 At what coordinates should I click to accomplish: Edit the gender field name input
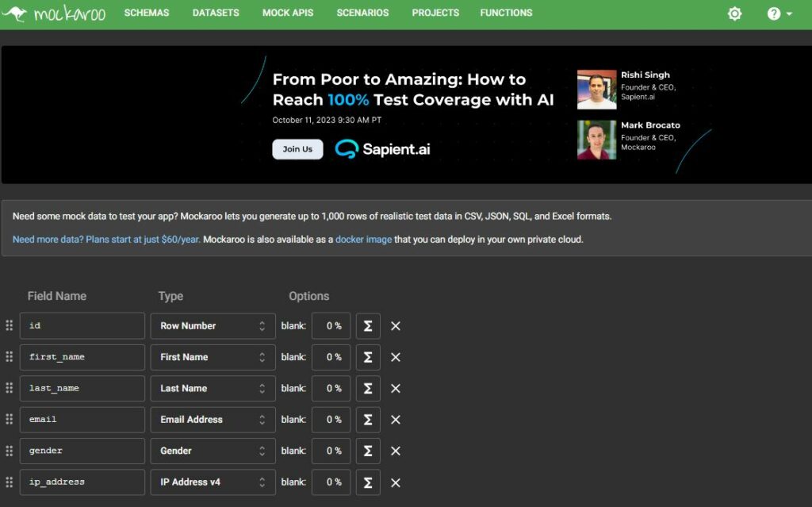click(82, 451)
